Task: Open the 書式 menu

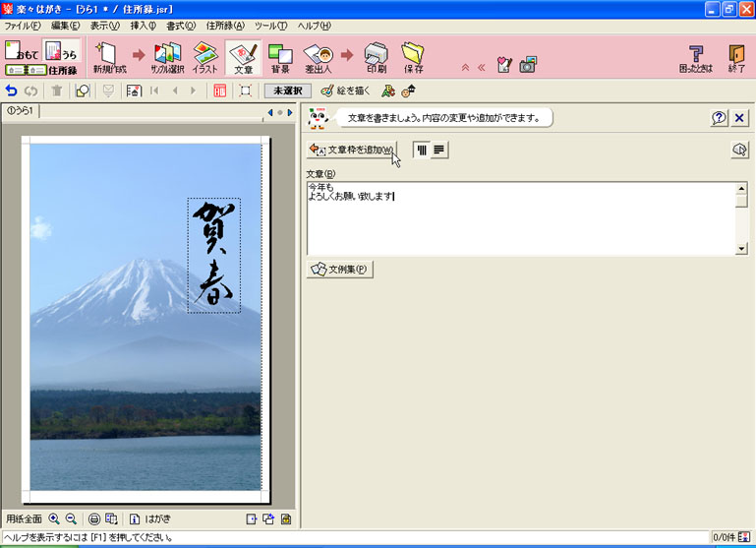Action: pyautogui.click(x=181, y=25)
